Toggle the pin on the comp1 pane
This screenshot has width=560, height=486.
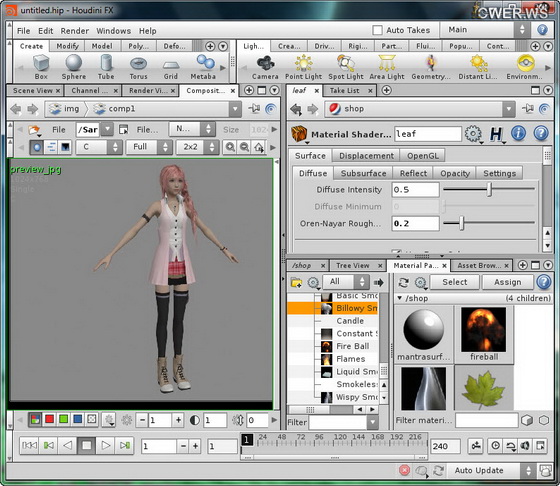(254, 109)
